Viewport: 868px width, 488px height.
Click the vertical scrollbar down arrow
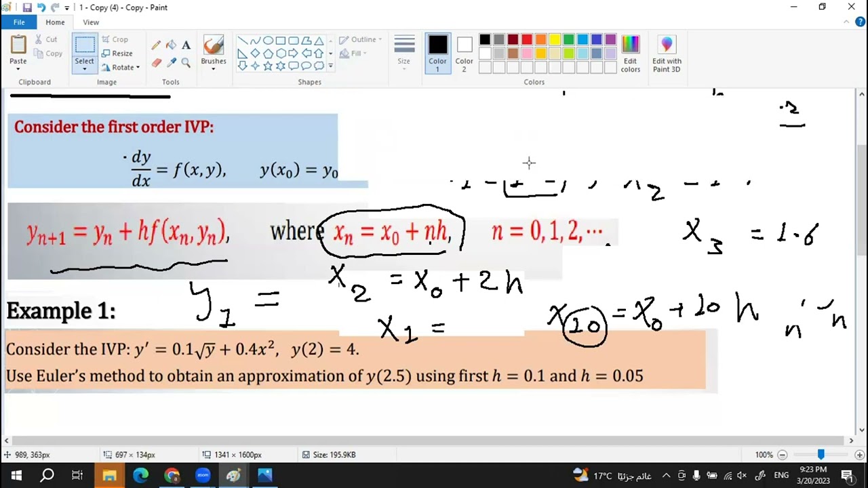tap(862, 430)
